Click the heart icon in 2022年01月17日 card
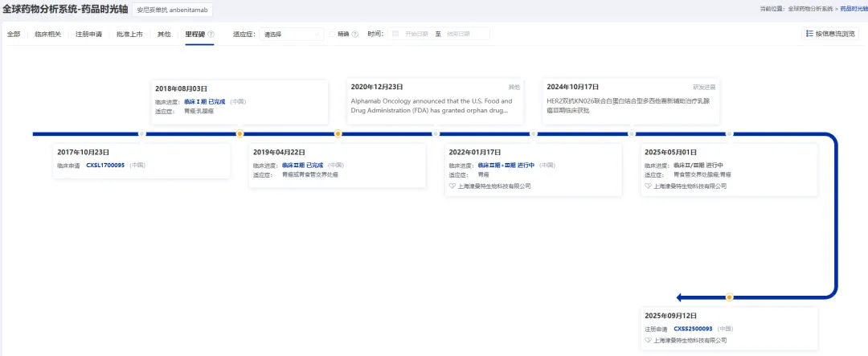Viewport: 868px width, 356px height. click(x=452, y=186)
